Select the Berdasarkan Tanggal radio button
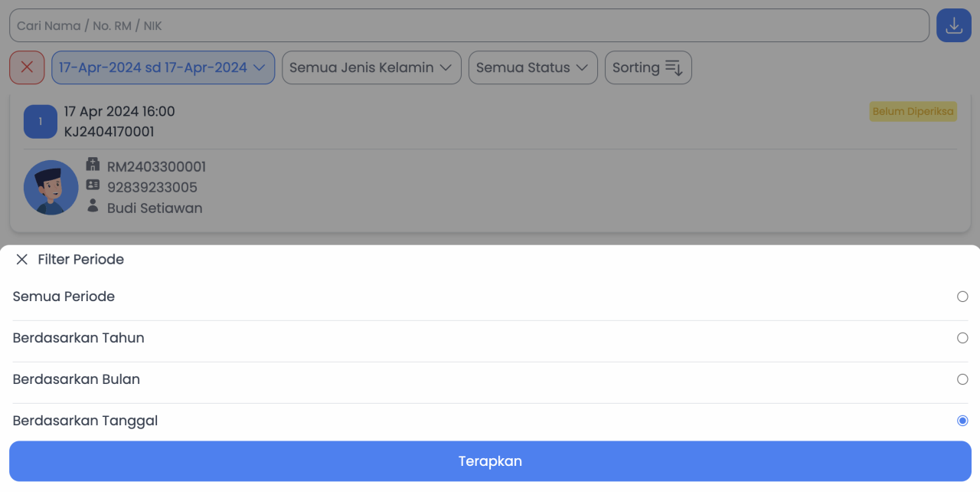The image size is (980, 495). tap(962, 421)
